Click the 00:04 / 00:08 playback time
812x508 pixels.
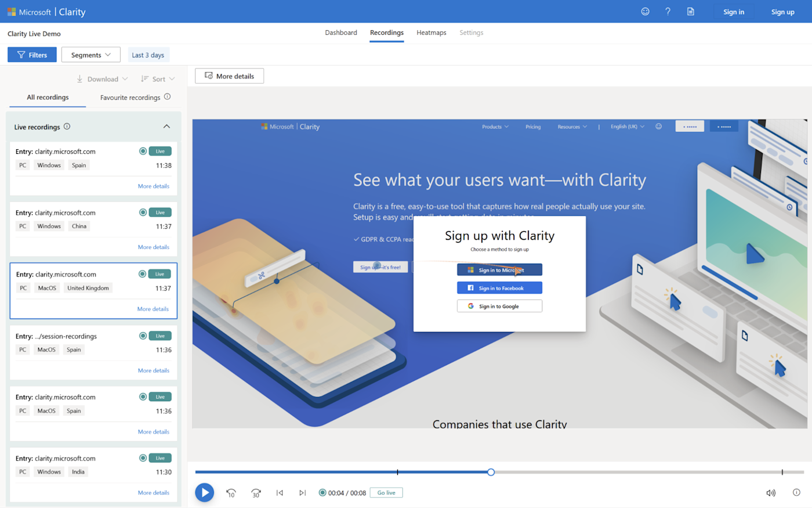(x=347, y=493)
